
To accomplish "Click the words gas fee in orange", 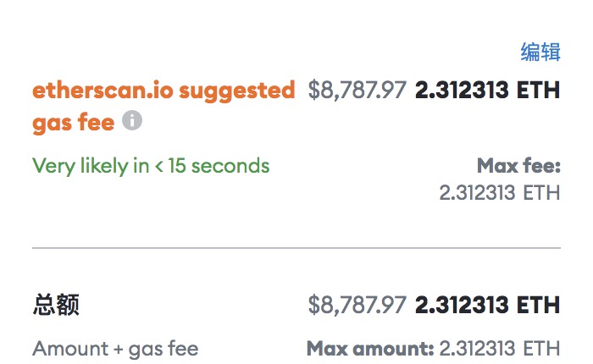I will coord(74,123).
